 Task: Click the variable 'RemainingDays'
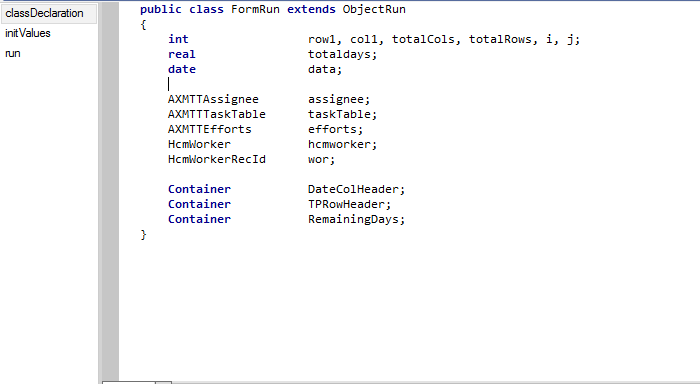[353, 219]
